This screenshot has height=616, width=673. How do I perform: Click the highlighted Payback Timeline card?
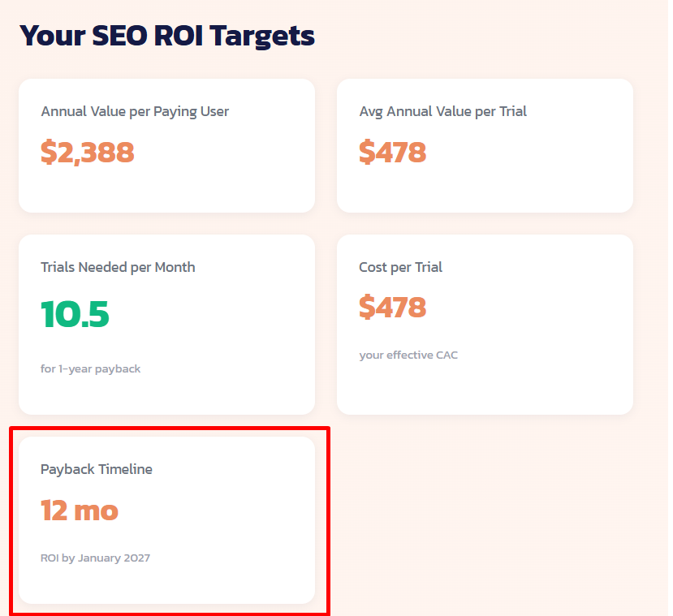[166, 519]
